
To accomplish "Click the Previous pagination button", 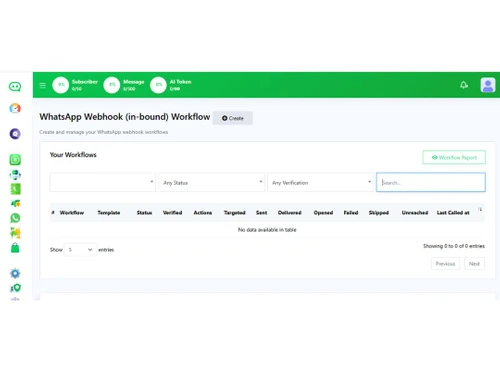I will point(445,264).
